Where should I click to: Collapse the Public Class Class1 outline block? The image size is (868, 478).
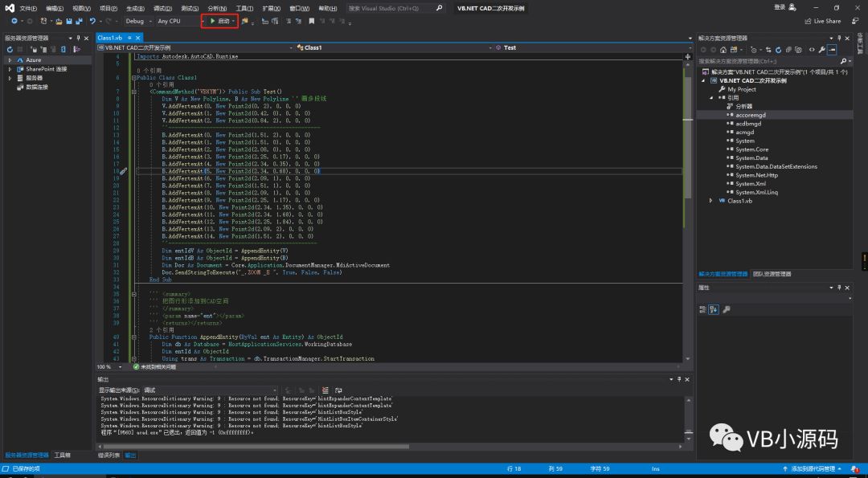133,78
